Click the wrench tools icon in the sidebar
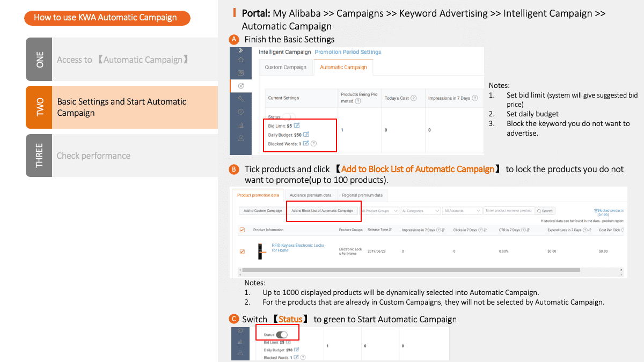Image resolution: width=644 pixels, height=362 pixels. 241,99
